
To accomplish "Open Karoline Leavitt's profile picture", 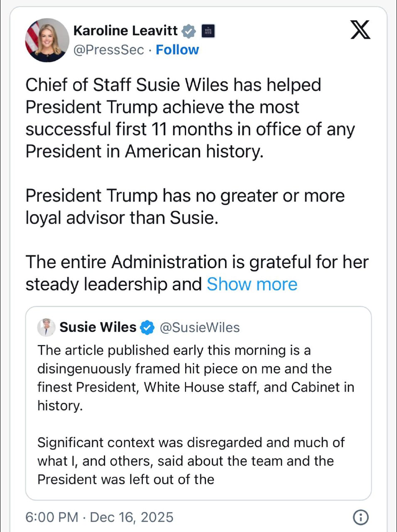I will click(47, 40).
